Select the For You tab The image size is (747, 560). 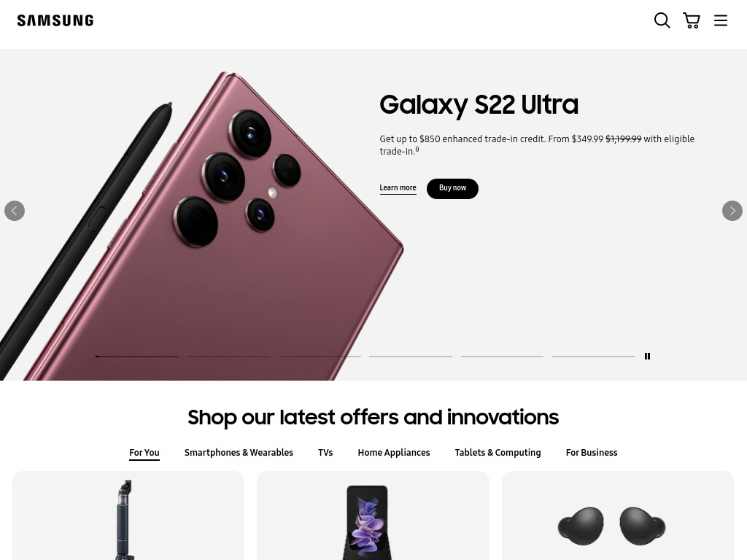tap(144, 453)
